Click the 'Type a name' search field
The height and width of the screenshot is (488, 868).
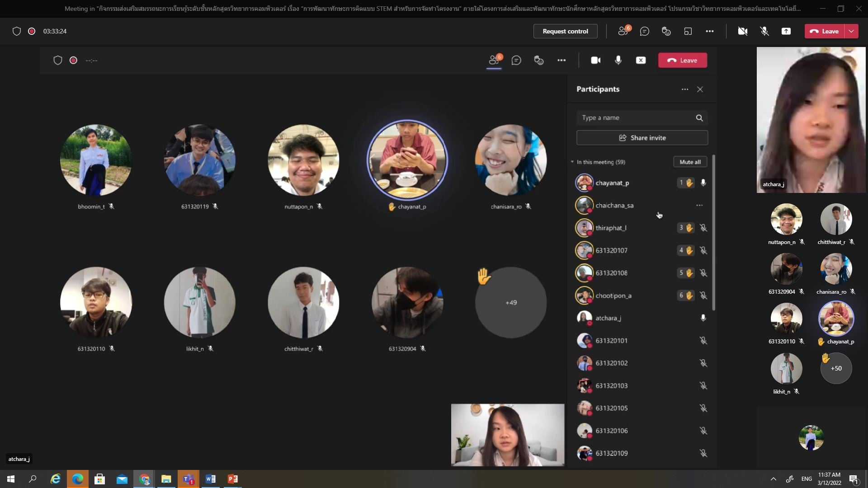pos(635,118)
